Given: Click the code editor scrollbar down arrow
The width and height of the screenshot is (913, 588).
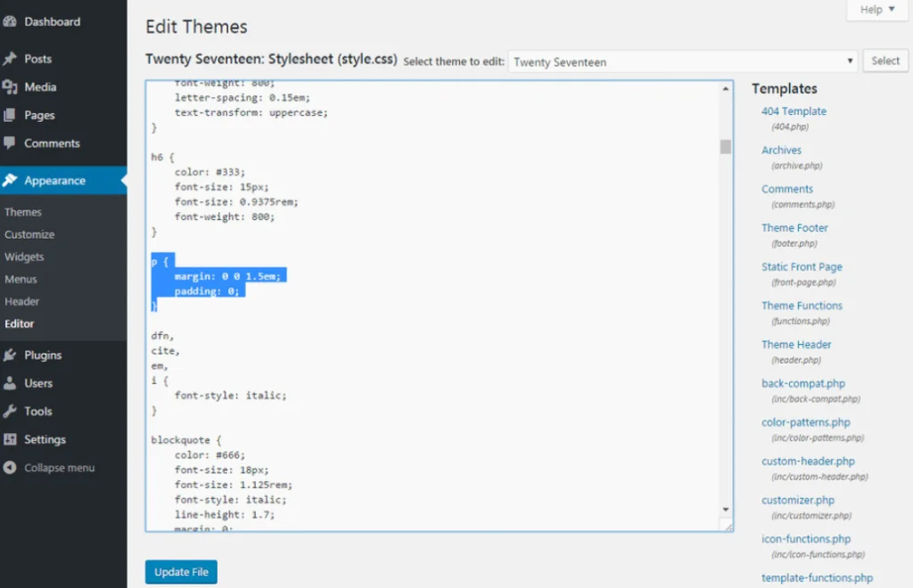Looking at the screenshot, I should point(726,509).
